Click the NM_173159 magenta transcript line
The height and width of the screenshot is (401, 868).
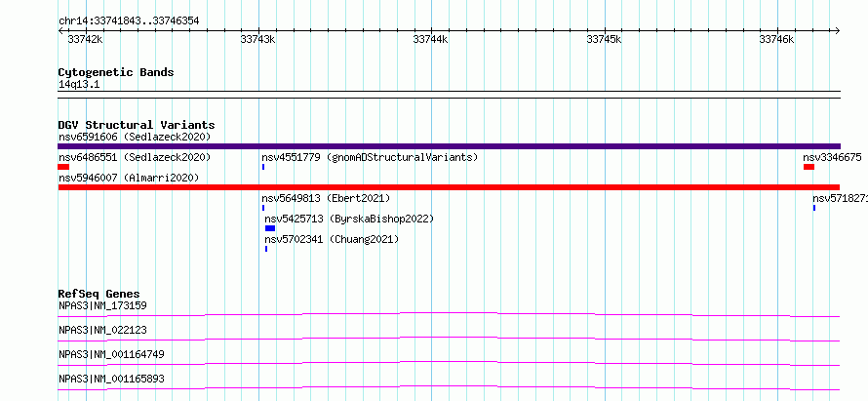[x=449, y=314]
